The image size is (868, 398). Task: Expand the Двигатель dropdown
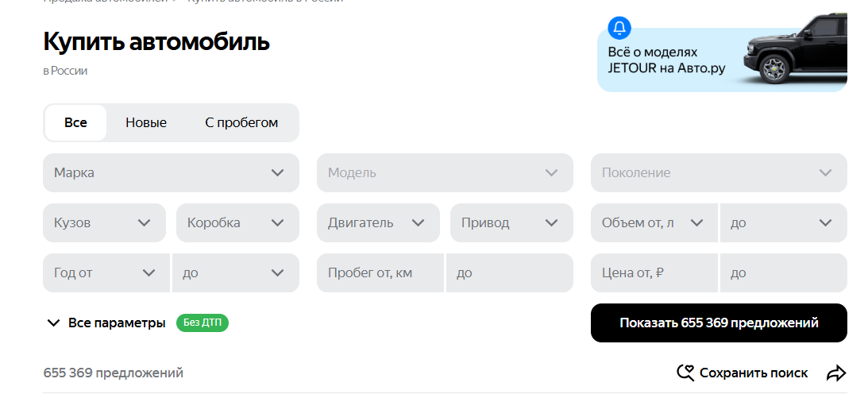tap(378, 222)
